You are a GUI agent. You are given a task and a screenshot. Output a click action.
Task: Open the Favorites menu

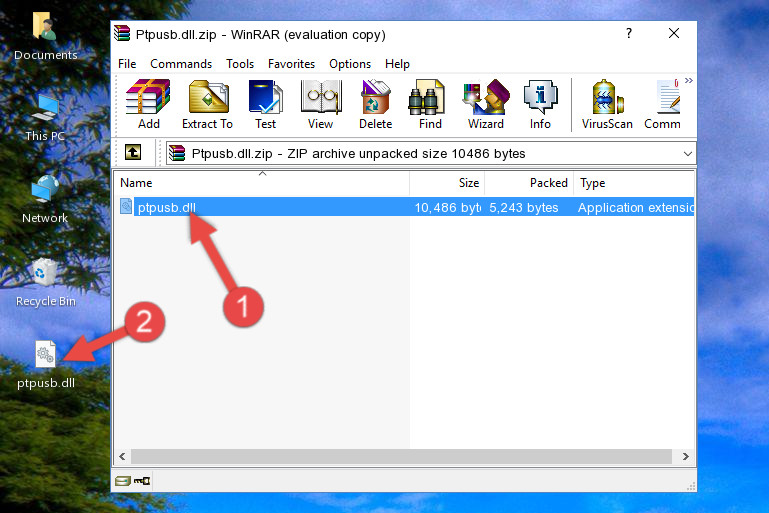click(x=291, y=64)
